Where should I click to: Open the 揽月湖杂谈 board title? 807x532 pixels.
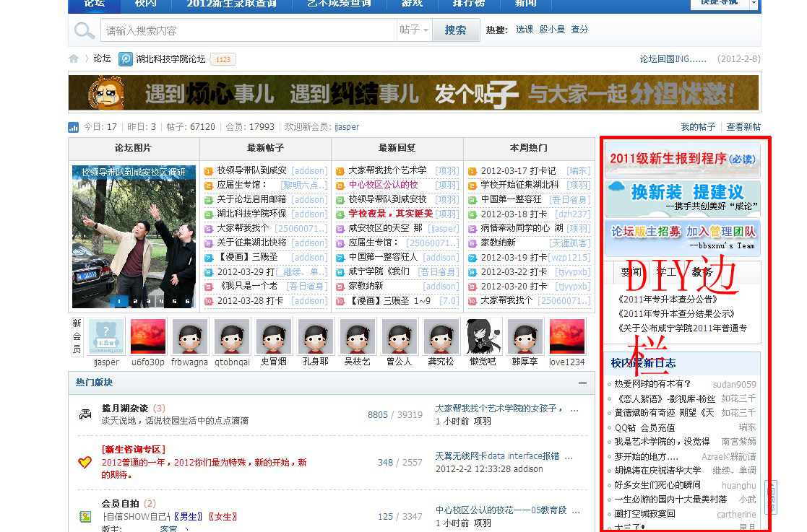(x=124, y=408)
